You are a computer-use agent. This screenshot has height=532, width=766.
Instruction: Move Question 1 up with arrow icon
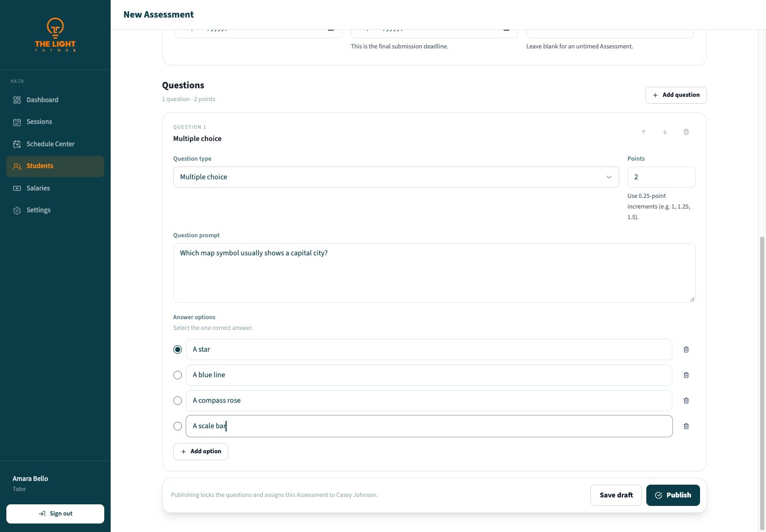tap(644, 132)
